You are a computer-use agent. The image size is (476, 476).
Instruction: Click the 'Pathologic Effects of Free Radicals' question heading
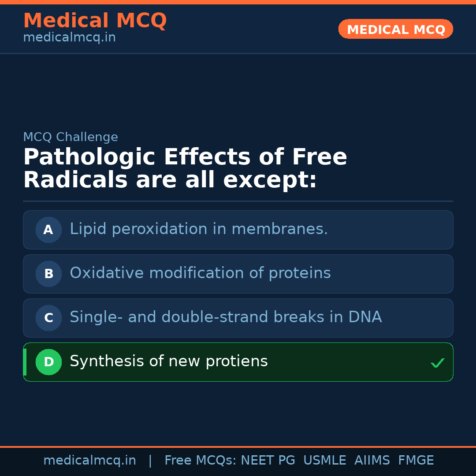[185, 169]
